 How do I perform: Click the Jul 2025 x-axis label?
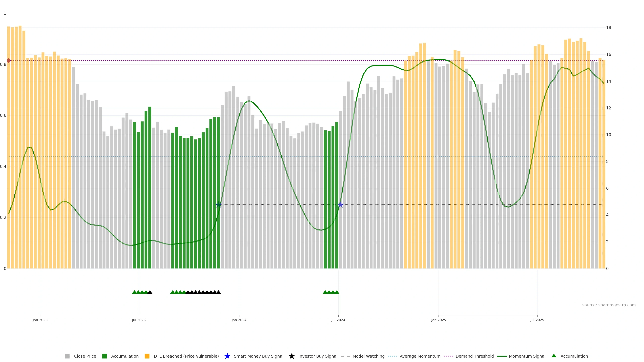(537, 320)
